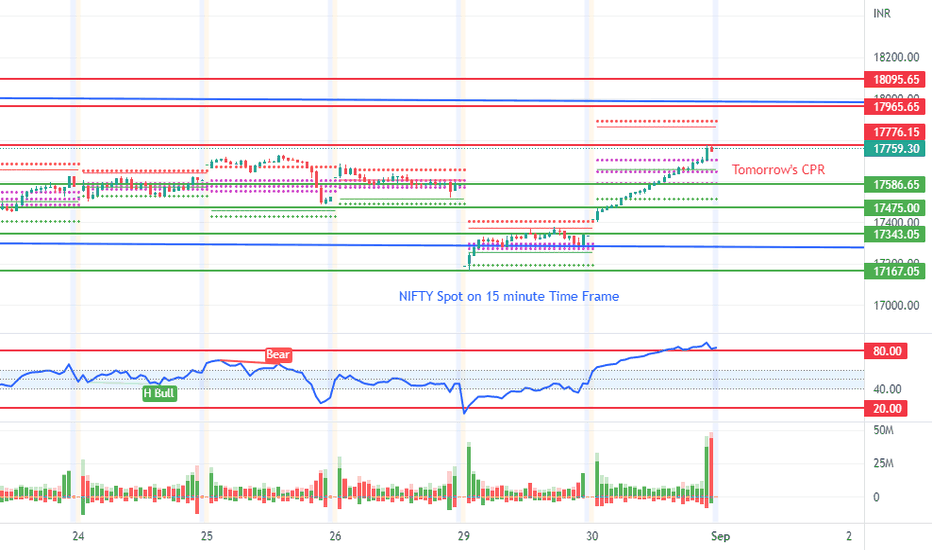This screenshot has width=932, height=550.
Task: Click the 17475.00 green price label
Action: point(895,208)
